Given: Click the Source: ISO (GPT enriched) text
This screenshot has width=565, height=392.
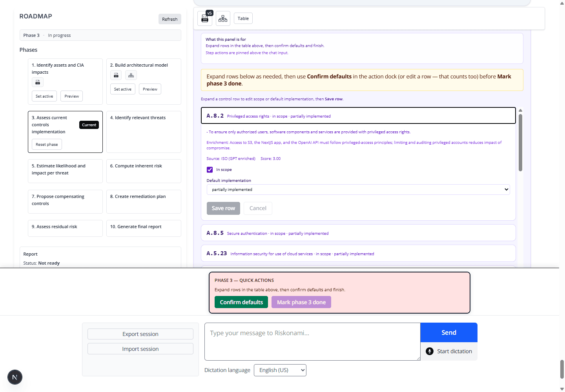Looking at the screenshot, I should [x=231, y=159].
